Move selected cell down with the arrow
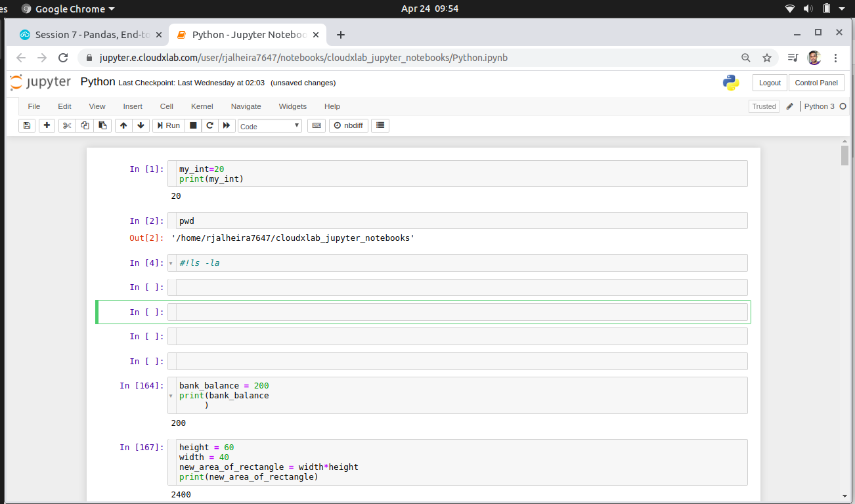Viewport: 855px width, 504px height. pos(141,125)
